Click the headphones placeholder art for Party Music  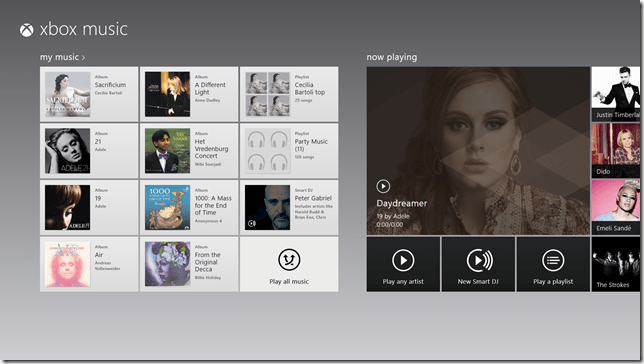[x=268, y=151]
